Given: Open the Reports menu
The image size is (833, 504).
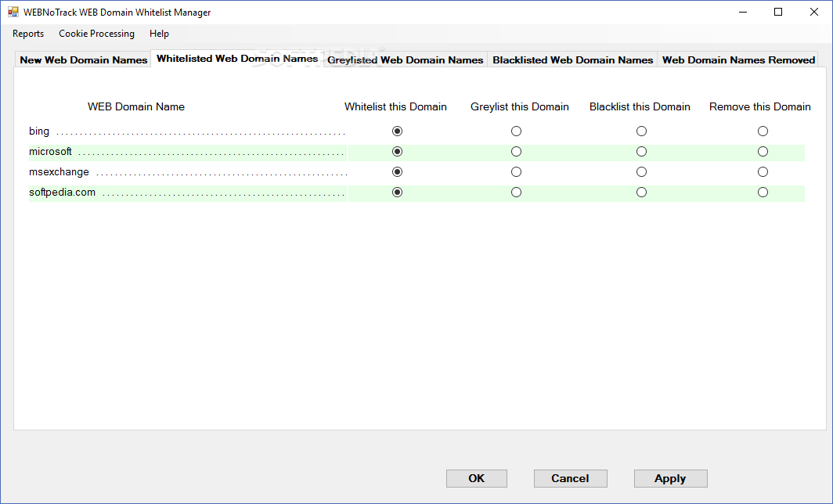Looking at the screenshot, I should pos(28,34).
